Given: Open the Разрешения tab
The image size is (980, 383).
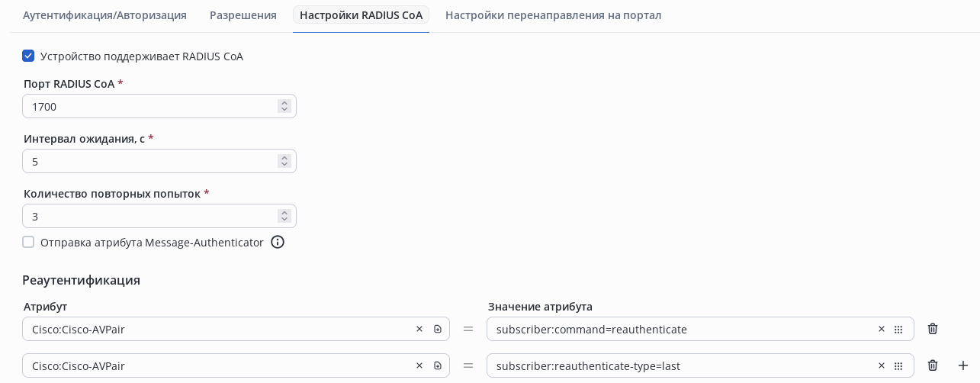Looking at the screenshot, I should (x=243, y=15).
